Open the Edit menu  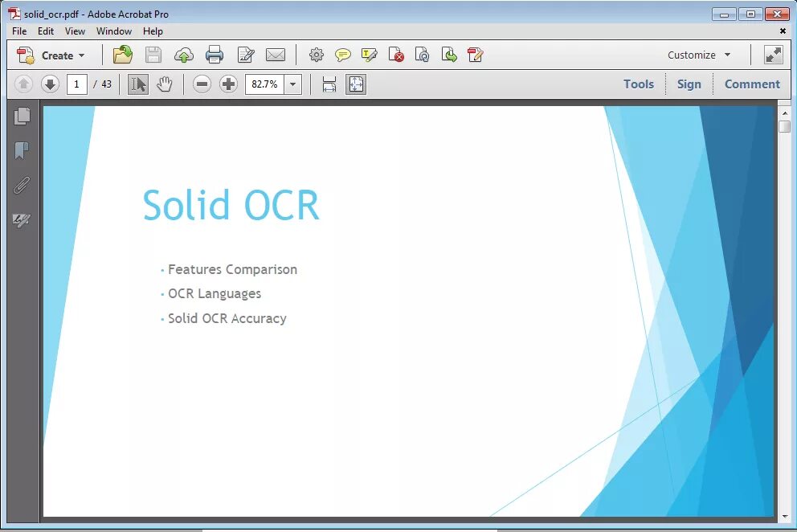point(45,31)
